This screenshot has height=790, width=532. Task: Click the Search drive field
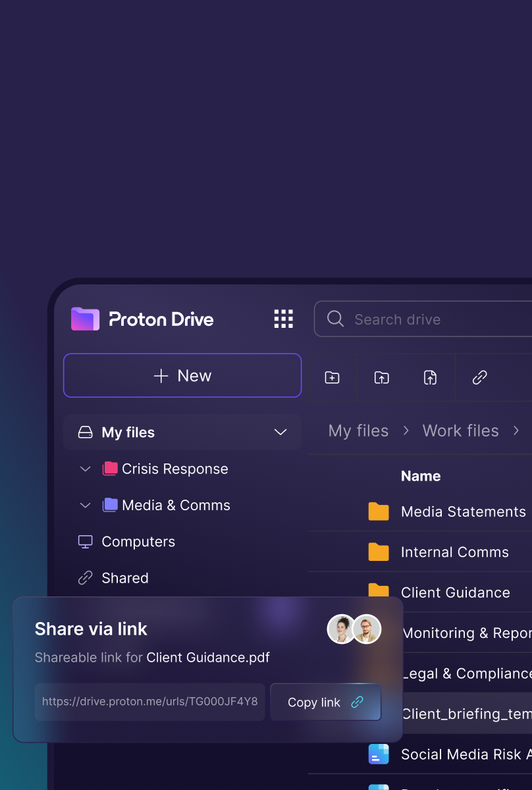[x=435, y=319]
